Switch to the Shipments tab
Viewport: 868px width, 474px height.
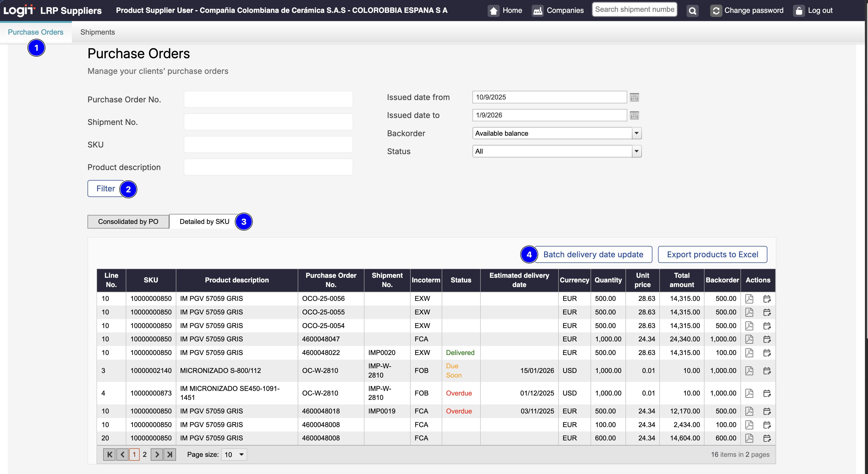[97, 32]
